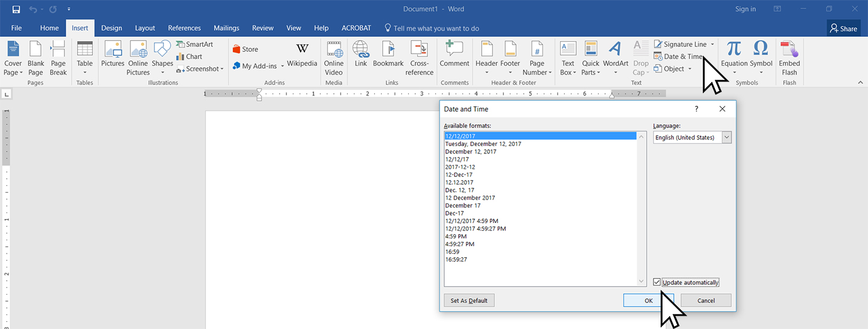Uncheck Update automatically checkbox
Image resolution: width=868 pixels, height=329 pixels.
(x=657, y=282)
